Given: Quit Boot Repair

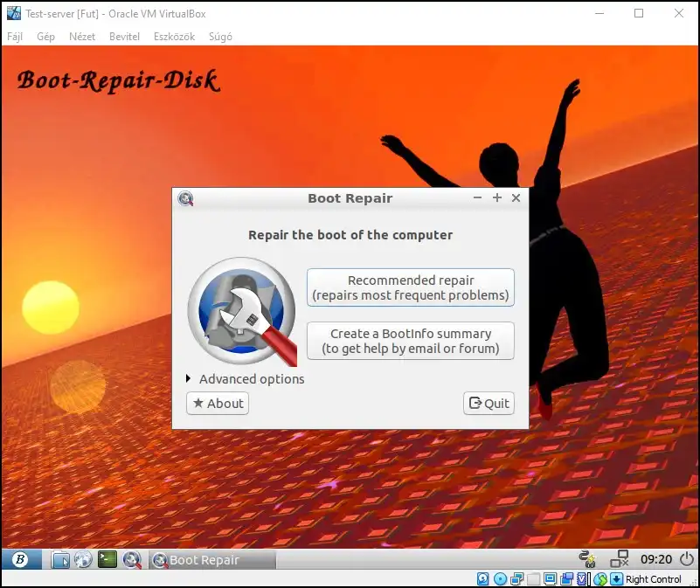Looking at the screenshot, I should [x=489, y=403].
